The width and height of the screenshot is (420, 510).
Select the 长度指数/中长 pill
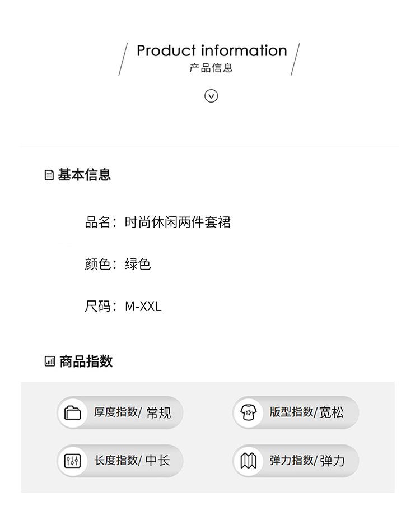[x=120, y=461]
